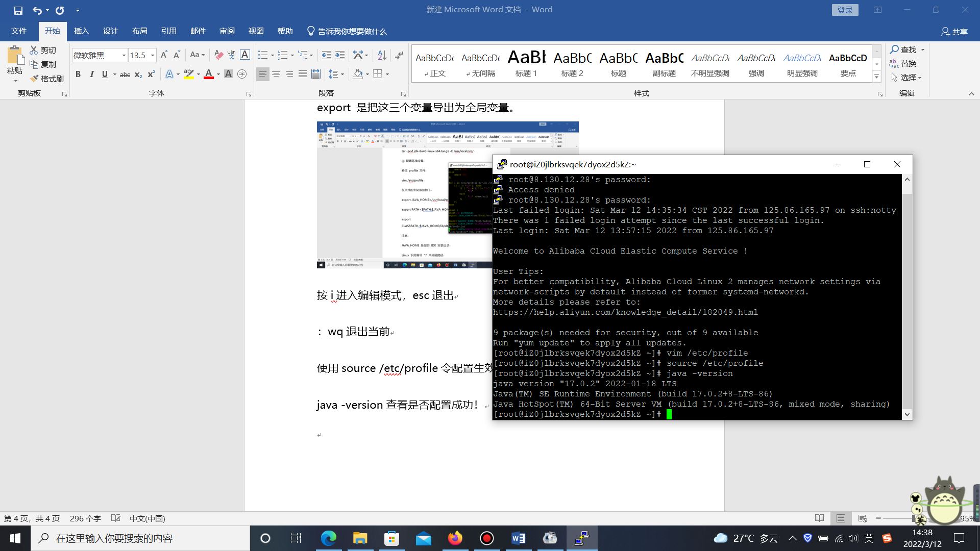Click the Windows taskbar search box

141,538
